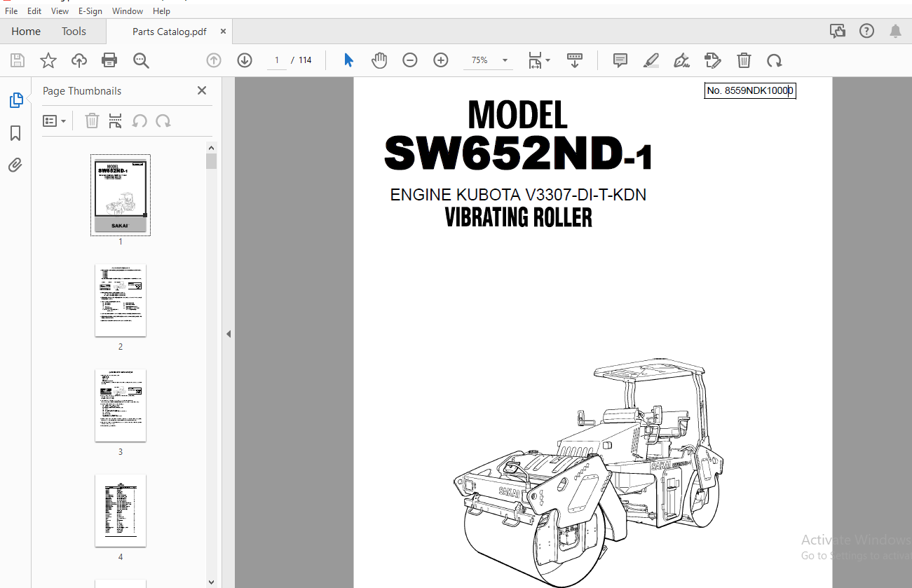Open the View menu
The height and width of the screenshot is (588, 912).
tap(60, 11)
